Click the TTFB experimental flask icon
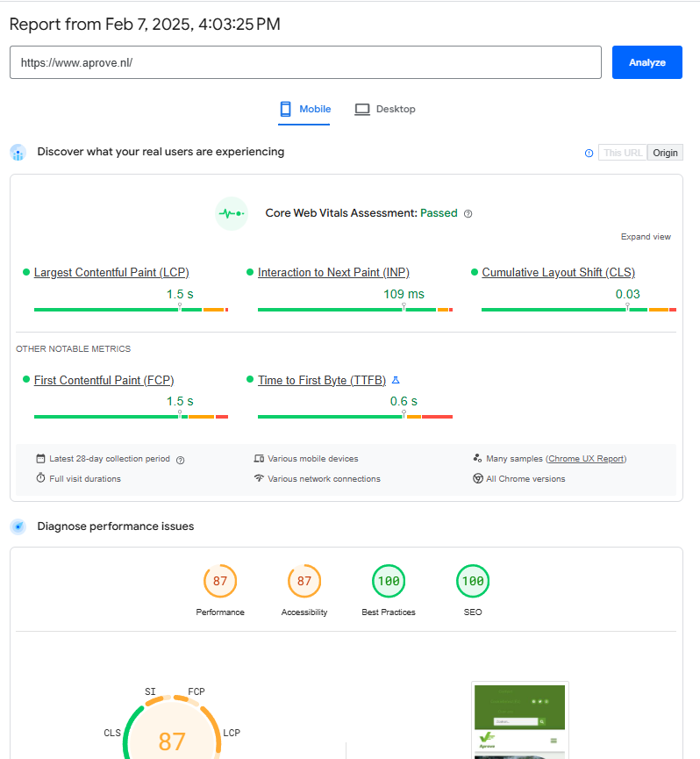The width and height of the screenshot is (700, 759). pos(396,380)
